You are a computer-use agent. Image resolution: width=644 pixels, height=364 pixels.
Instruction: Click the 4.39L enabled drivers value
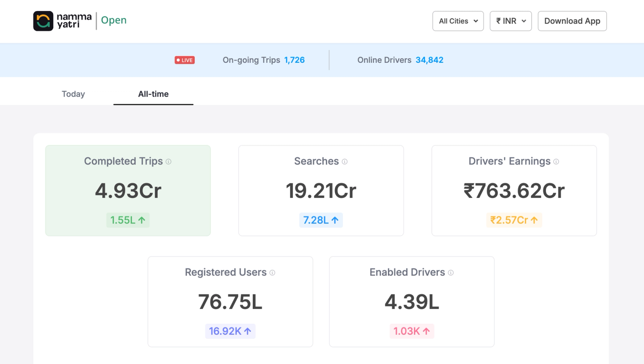412,302
